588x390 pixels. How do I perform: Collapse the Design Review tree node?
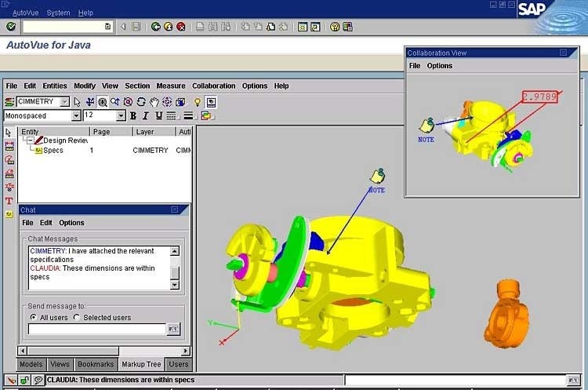[x=31, y=140]
